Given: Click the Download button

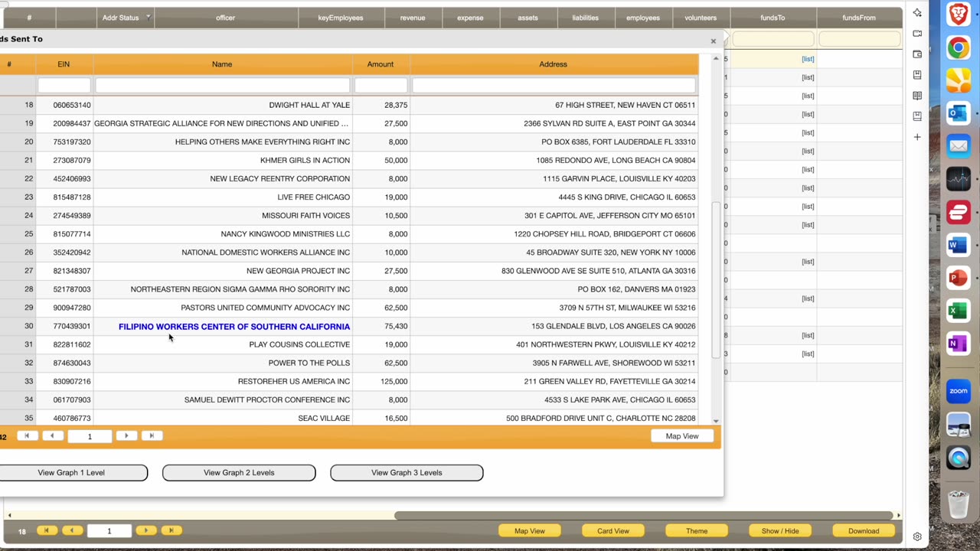Looking at the screenshot, I should (x=864, y=531).
